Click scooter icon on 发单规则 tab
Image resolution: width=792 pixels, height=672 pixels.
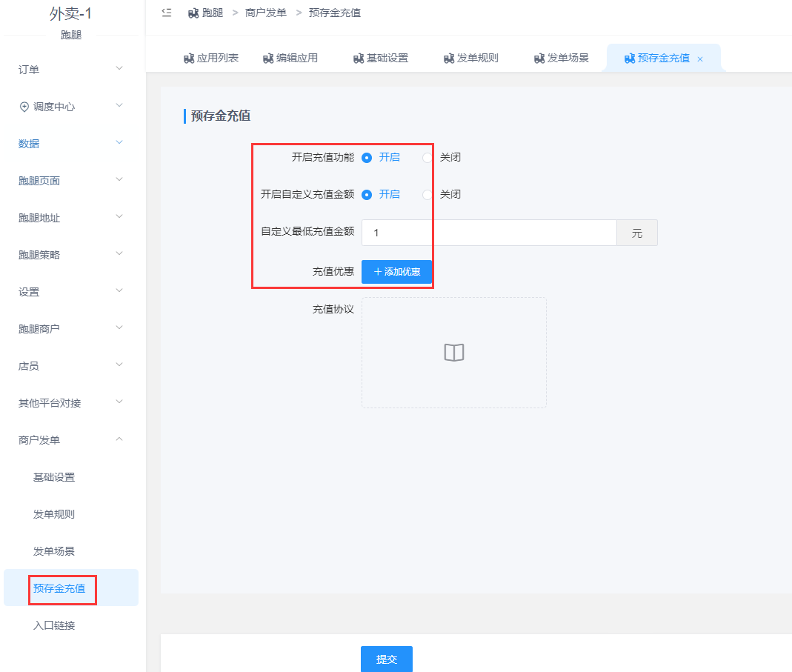[x=449, y=59]
